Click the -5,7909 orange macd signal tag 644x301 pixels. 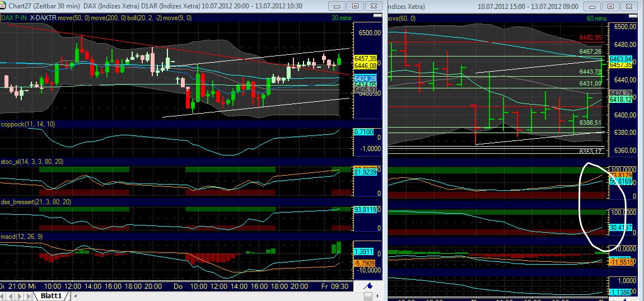tap(365, 262)
